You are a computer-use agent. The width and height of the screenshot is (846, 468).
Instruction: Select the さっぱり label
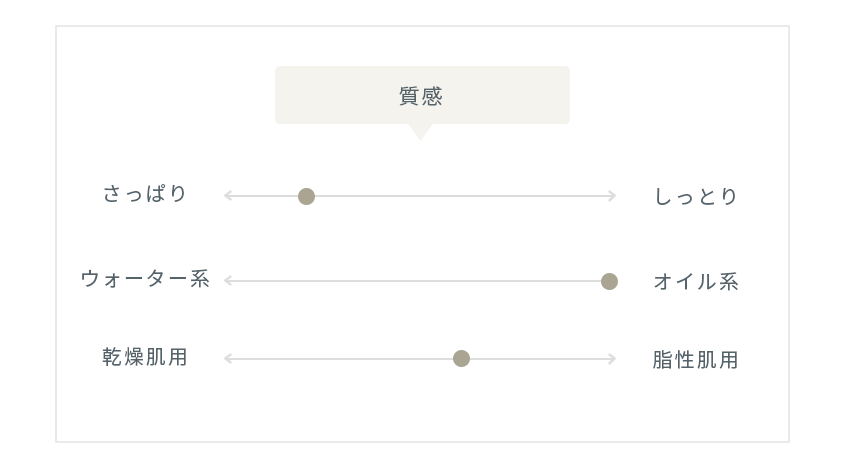coord(145,193)
